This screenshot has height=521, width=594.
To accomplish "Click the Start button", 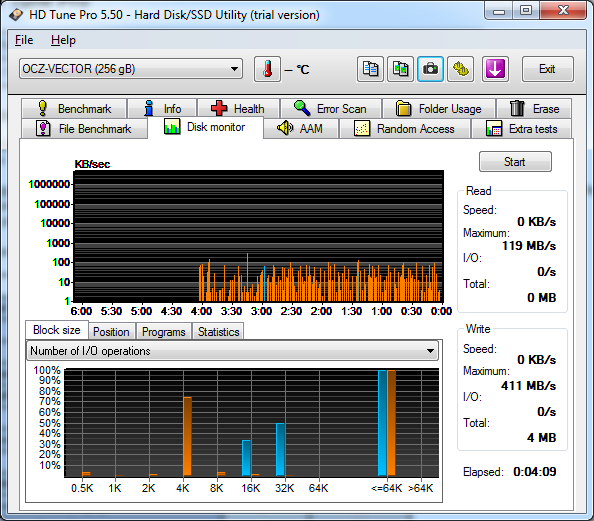I will click(515, 162).
